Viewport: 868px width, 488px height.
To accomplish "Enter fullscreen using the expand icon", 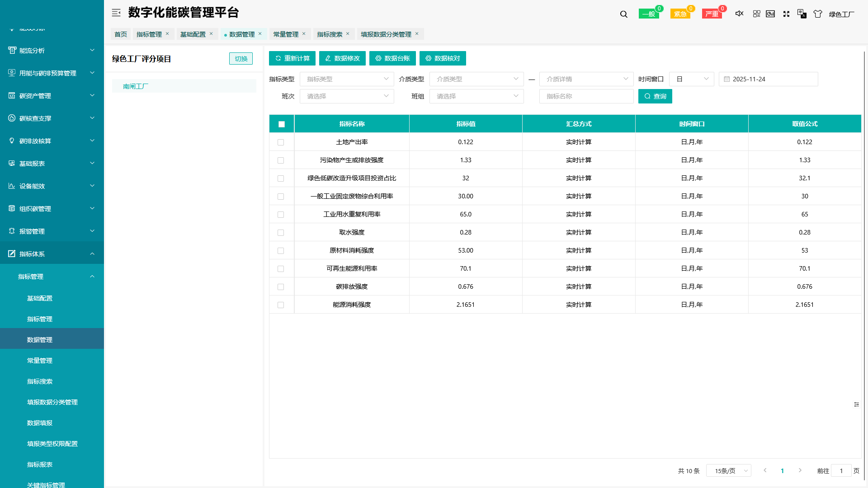I will click(787, 14).
